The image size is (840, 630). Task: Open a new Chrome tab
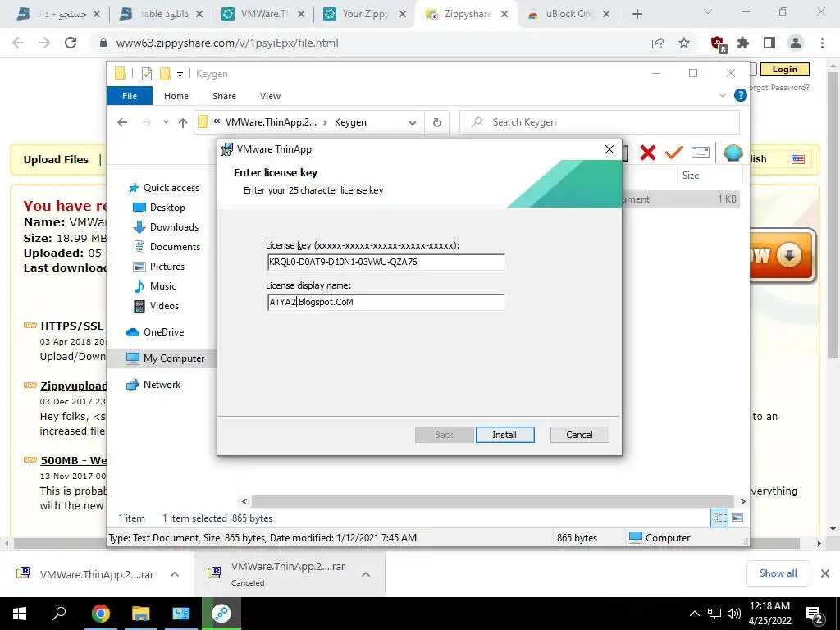point(637,15)
